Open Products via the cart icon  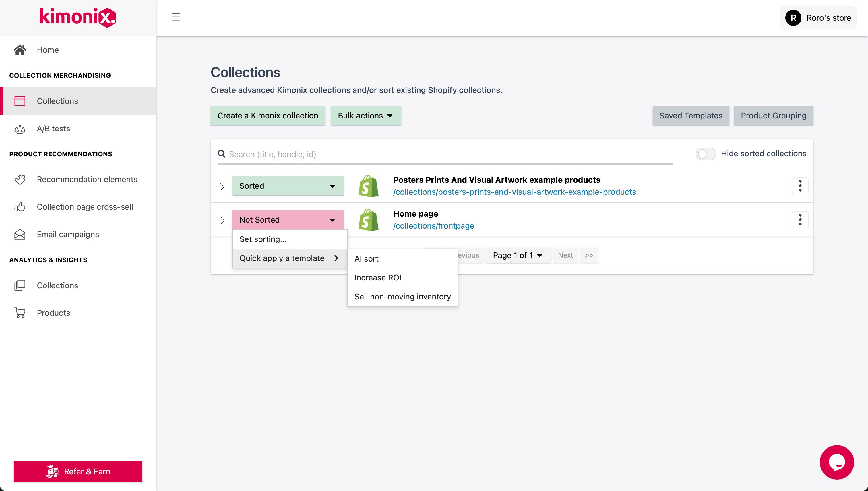[20, 313]
